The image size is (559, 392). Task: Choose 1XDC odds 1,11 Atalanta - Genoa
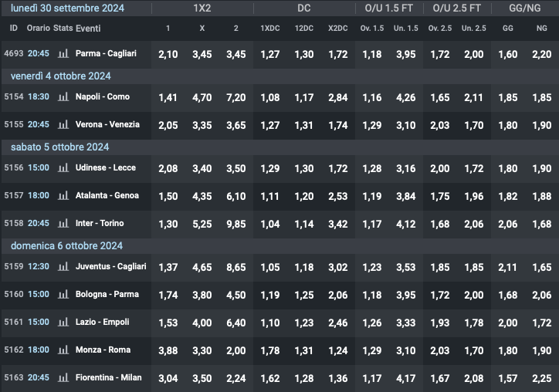tap(270, 196)
